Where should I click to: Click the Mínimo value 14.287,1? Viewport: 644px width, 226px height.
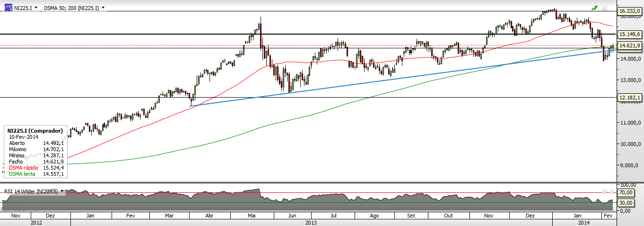pos(53,155)
